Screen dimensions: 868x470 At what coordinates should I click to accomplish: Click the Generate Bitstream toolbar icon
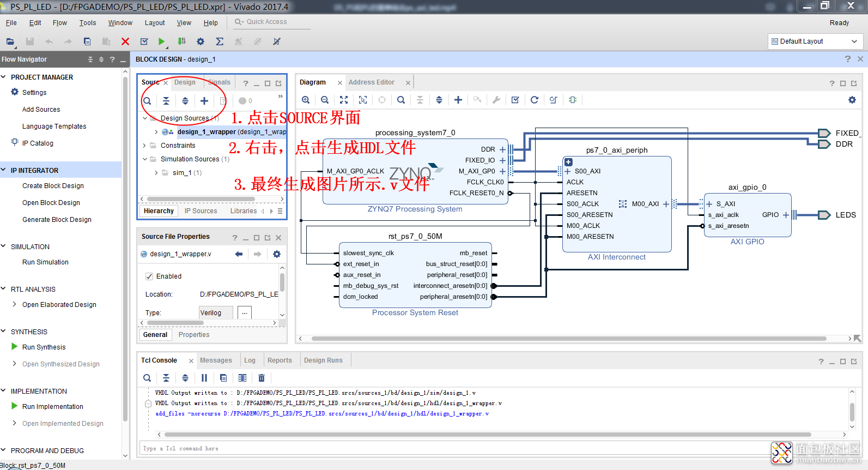click(181, 41)
